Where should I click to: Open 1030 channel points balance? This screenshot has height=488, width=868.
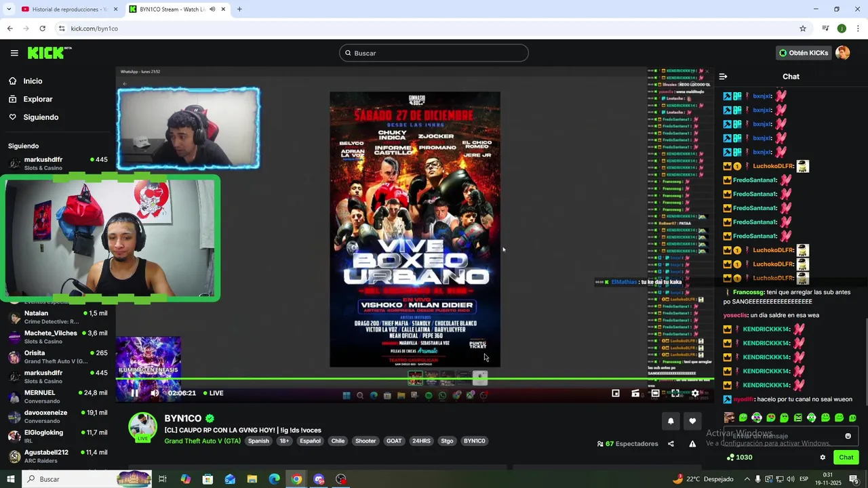(x=739, y=457)
